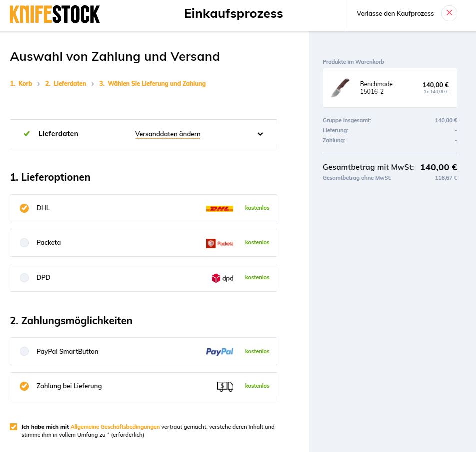Select the Packeta delivery option
Screen dimensions: 476x452
click(24, 243)
